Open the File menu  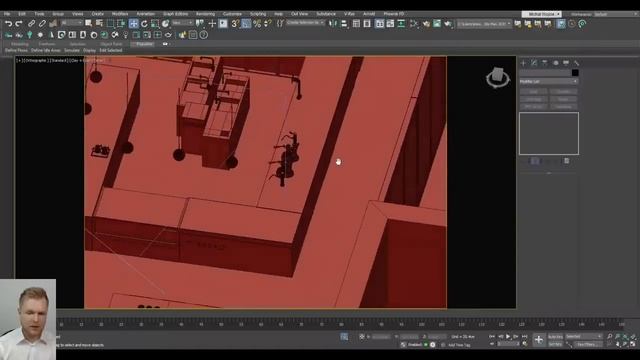click(7, 14)
